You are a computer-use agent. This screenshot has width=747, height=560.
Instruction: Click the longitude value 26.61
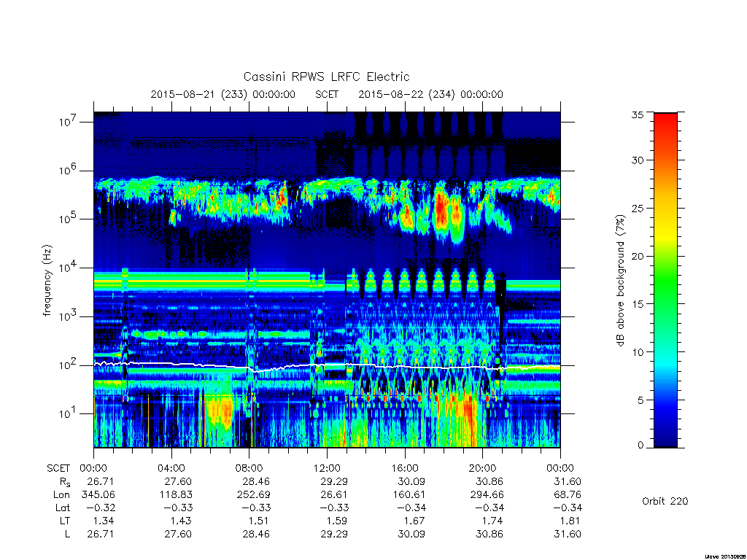(334, 495)
